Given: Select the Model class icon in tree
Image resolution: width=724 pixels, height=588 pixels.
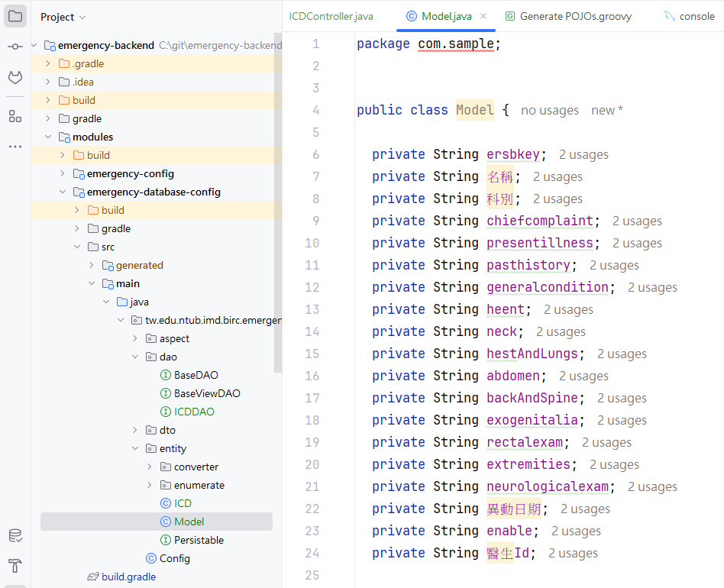Looking at the screenshot, I should [x=165, y=522].
